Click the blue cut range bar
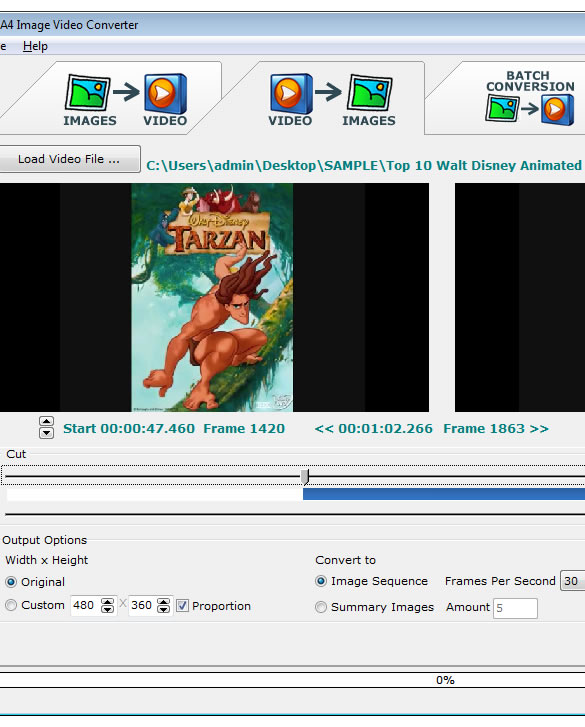The height and width of the screenshot is (727, 585). coord(444,494)
